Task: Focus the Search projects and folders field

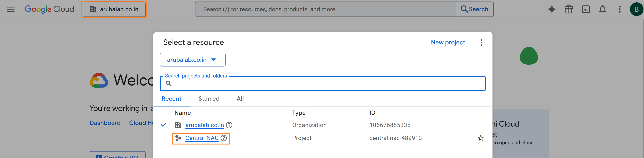Action: (323, 84)
